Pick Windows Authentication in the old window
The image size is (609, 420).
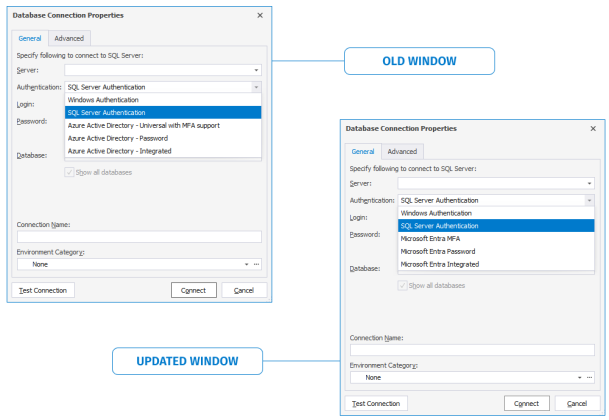pos(104,100)
